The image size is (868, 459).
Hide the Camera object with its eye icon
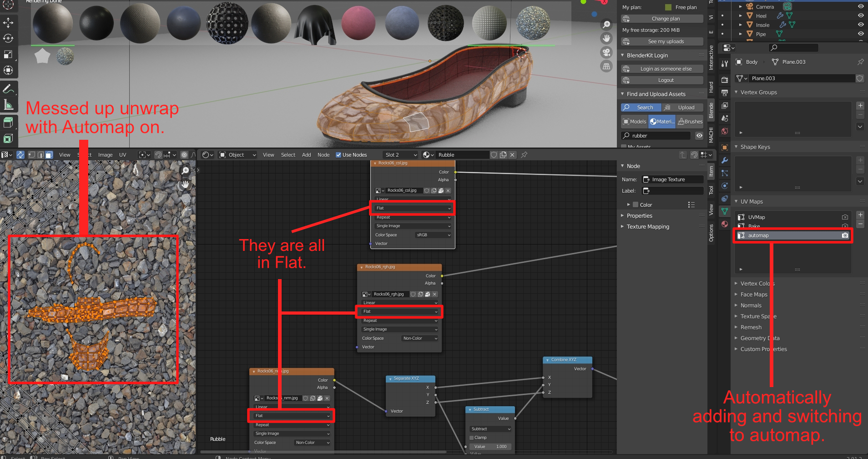tap(861, 7)
